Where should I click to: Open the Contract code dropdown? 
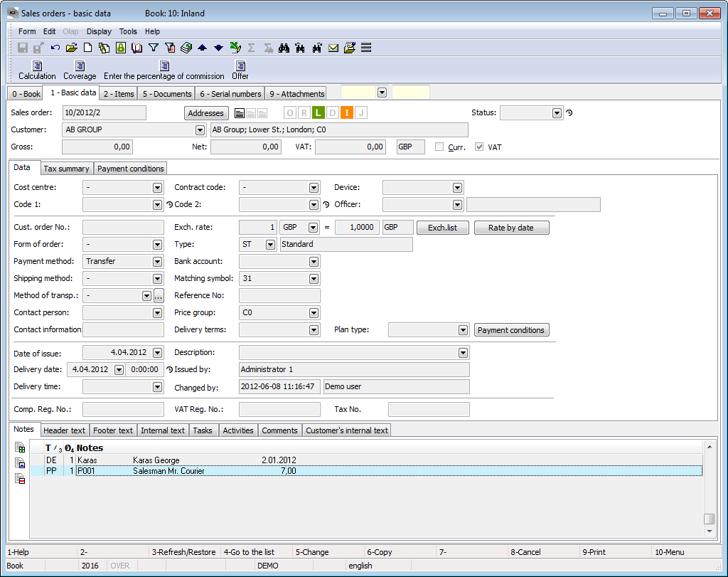pos(314,188)
